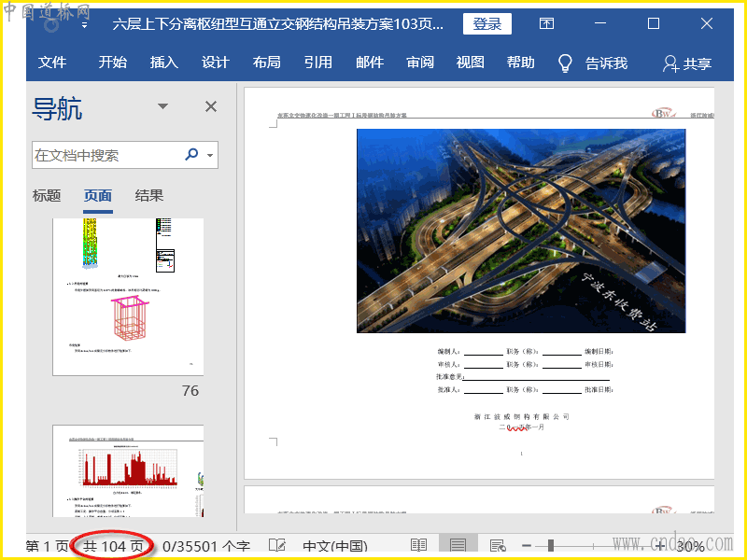Click the magnifier search icon

[x=191, y=154]
